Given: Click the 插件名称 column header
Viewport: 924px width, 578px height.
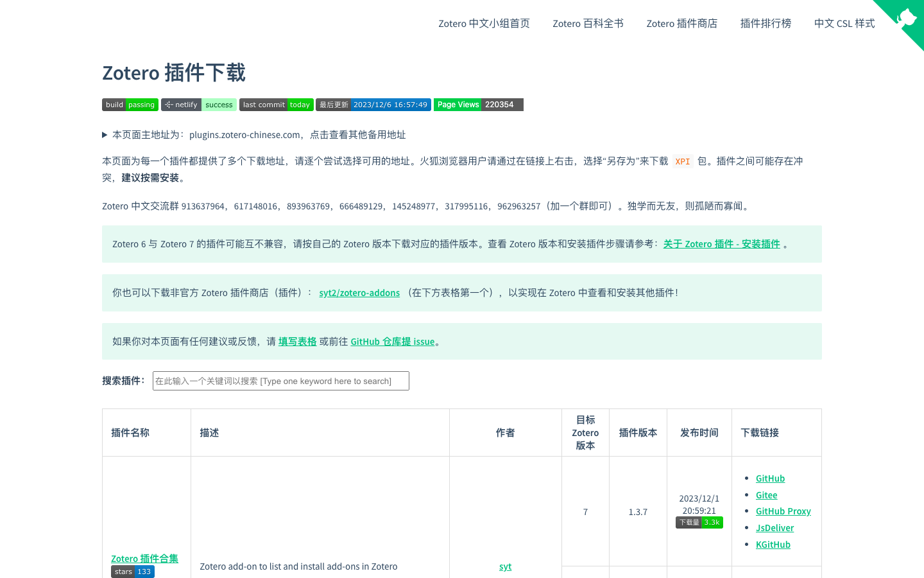Looking at the screenshot, I should 146,433.
